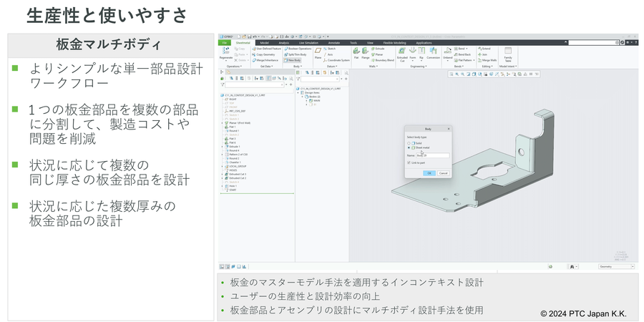Select the Solid body type radio button
Screen dimensions: 644x322
click(x=409, y=143)
